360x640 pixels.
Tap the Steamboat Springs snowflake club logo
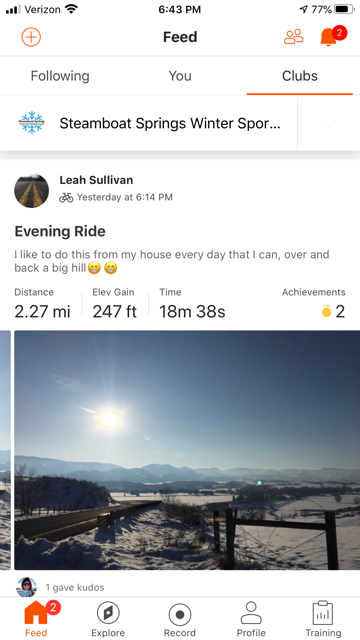pyautogui.click(x=31, y=123)
